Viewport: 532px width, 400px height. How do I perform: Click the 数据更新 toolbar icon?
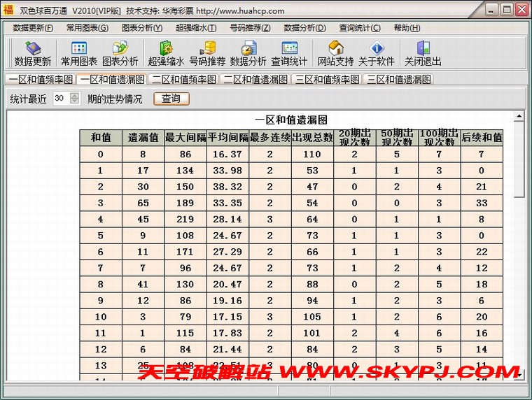(x=32, y=52)
